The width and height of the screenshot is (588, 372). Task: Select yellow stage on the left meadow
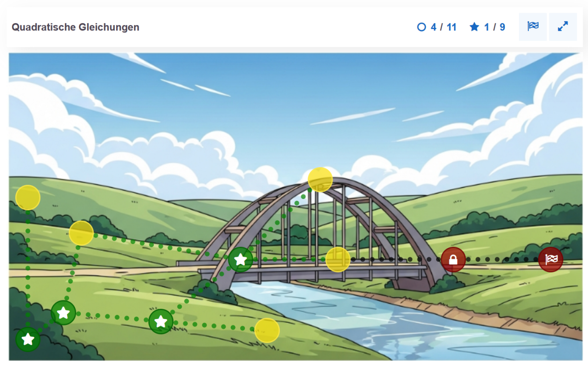(x=81, y=233)
